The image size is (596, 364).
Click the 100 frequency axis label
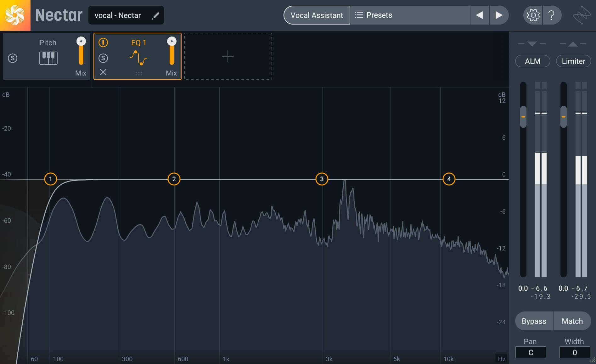(58, 359)
